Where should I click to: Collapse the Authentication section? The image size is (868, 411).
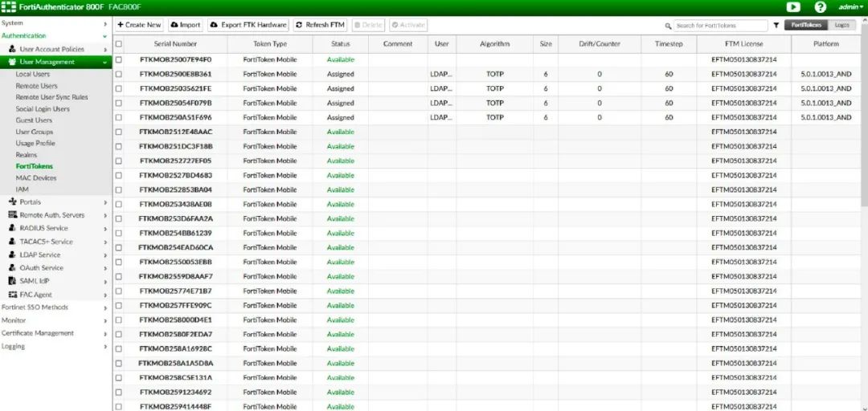tap(55, 35)
